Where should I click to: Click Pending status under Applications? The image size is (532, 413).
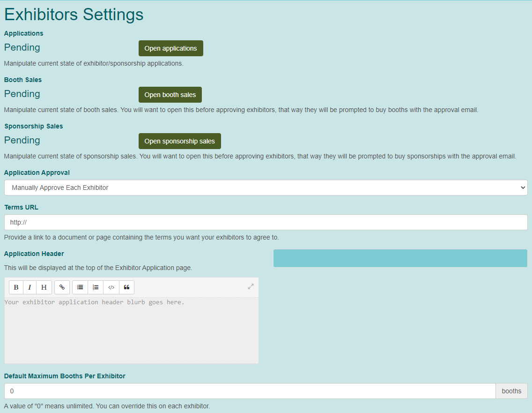22,47
